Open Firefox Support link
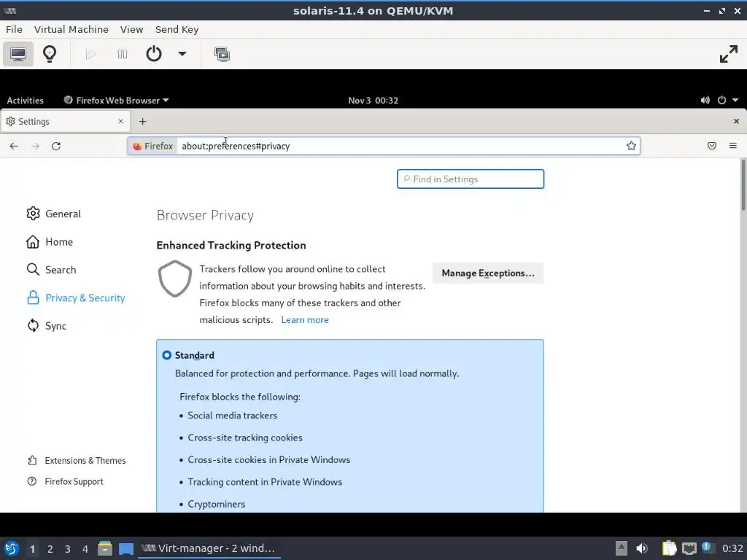Viewport: 747px width, 560px height. (66, 481)
